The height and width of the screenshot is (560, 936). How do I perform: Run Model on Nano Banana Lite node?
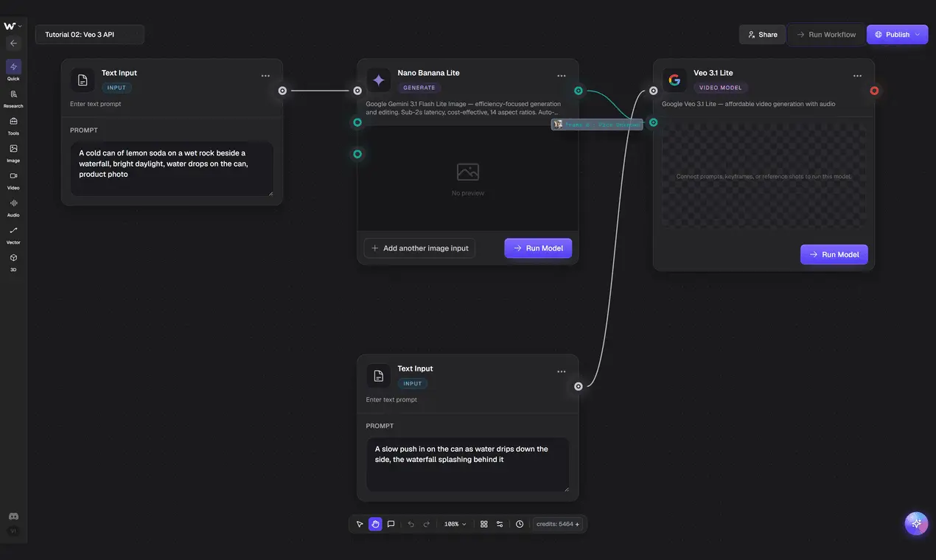coord(538,248)
